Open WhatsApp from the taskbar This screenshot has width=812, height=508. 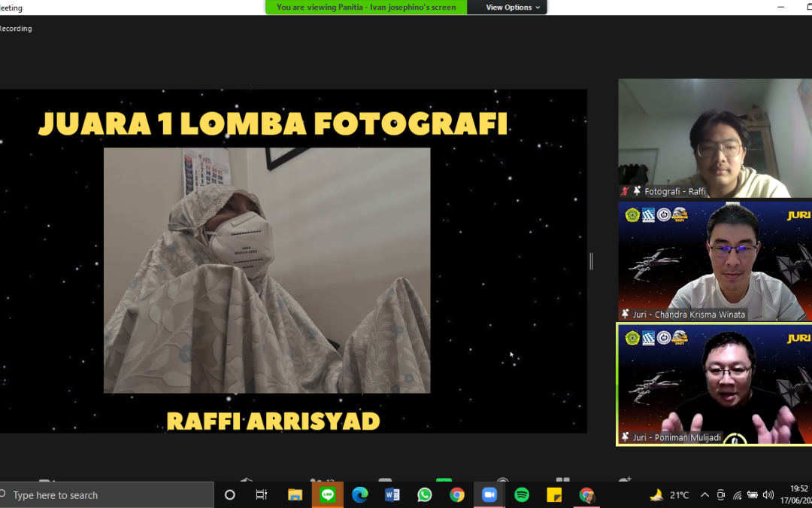425,494
